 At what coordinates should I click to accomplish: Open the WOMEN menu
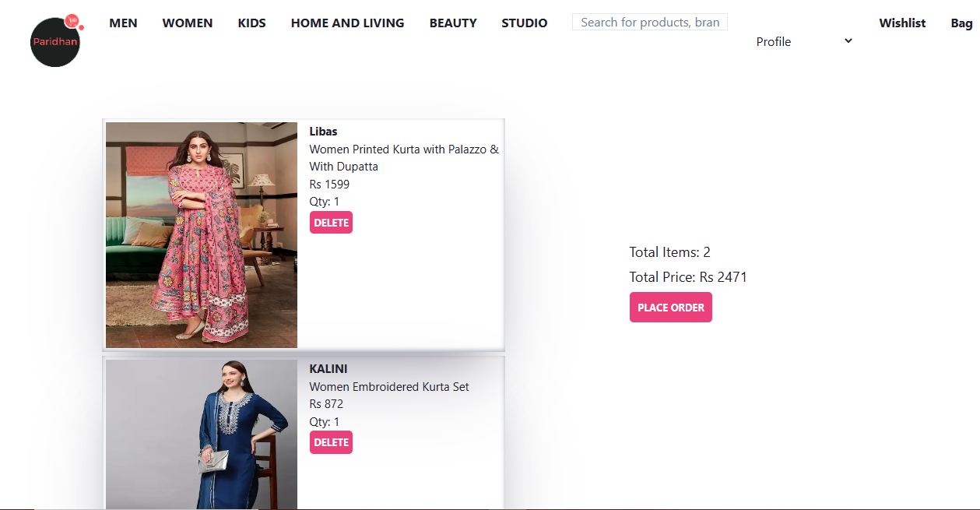tap(188, 23)
